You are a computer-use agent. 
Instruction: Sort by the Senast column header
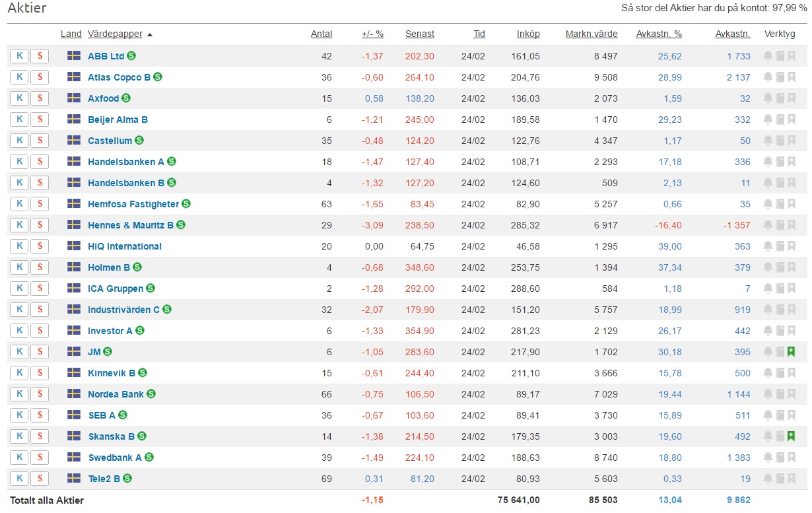(420, 34)
